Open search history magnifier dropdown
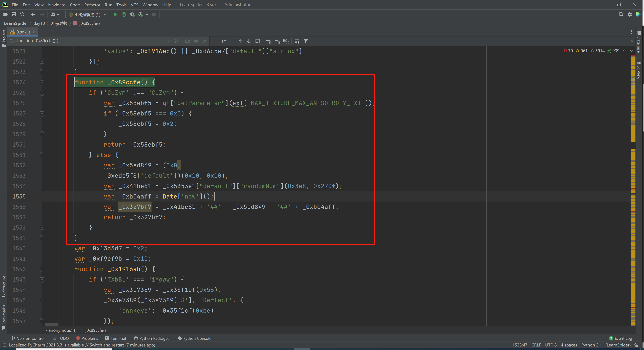 [x=12, y=41]
